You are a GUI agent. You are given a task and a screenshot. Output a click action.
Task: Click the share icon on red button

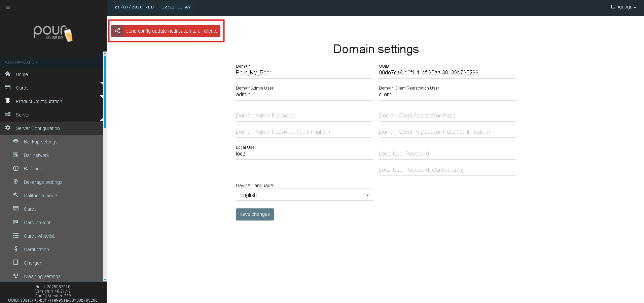(117, 31)
